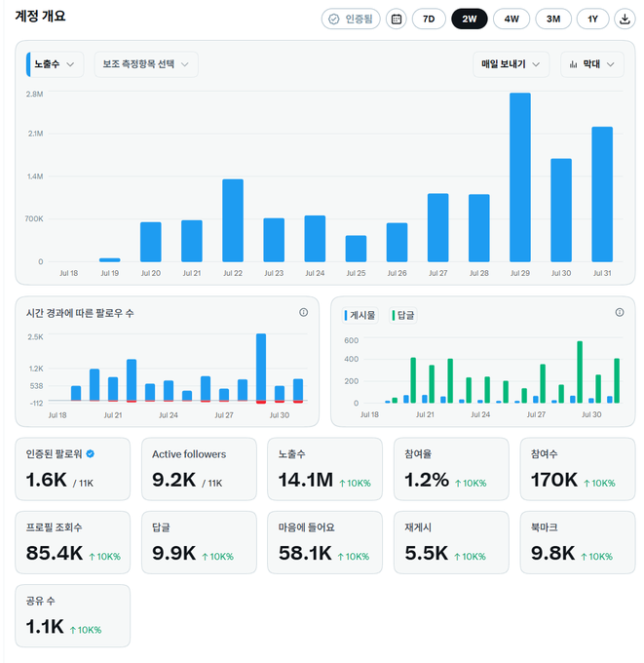Click the Jul 29 impressions bar

519,177
